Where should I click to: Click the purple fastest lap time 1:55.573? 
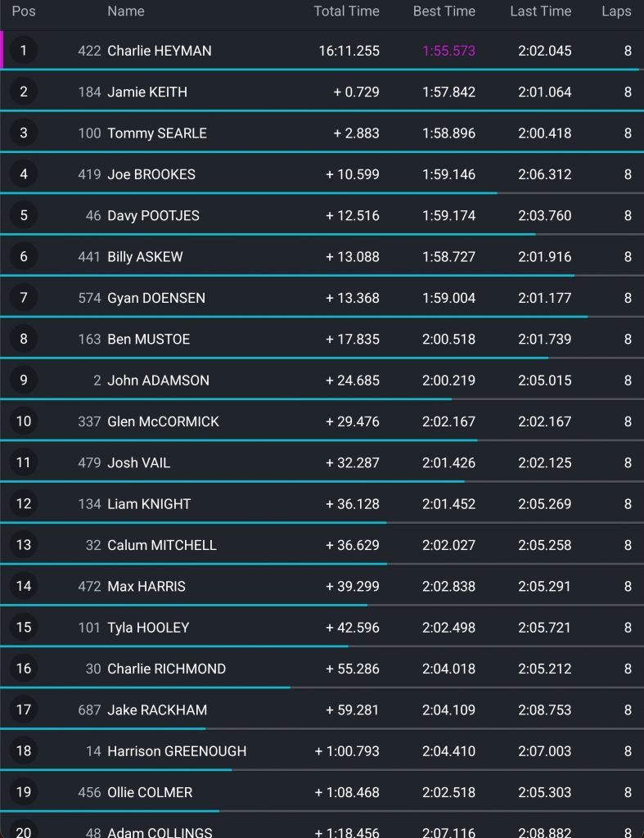(x=448, y=51)
